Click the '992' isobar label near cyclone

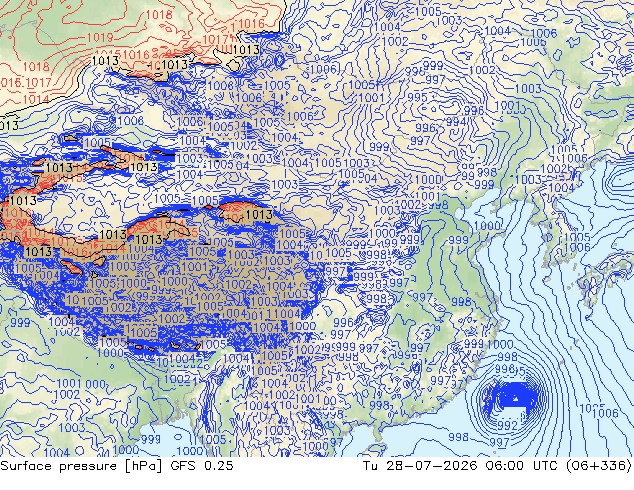507,425
